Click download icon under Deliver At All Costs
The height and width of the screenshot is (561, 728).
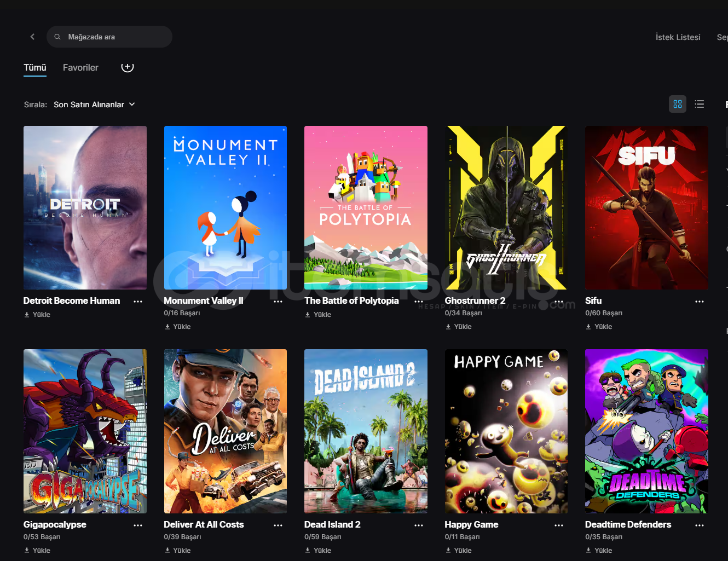(x=167, y=551)
